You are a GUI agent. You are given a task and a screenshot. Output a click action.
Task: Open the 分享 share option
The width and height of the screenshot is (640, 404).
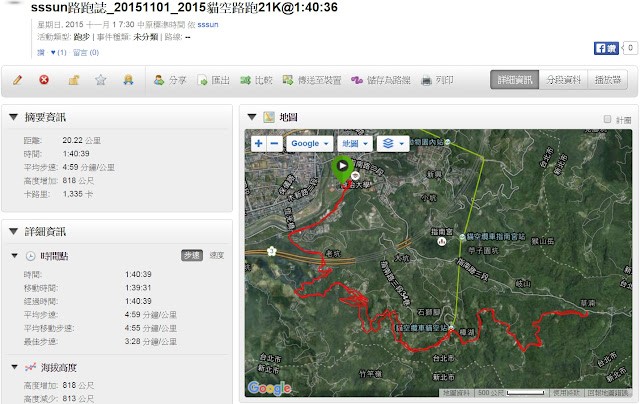170,80
